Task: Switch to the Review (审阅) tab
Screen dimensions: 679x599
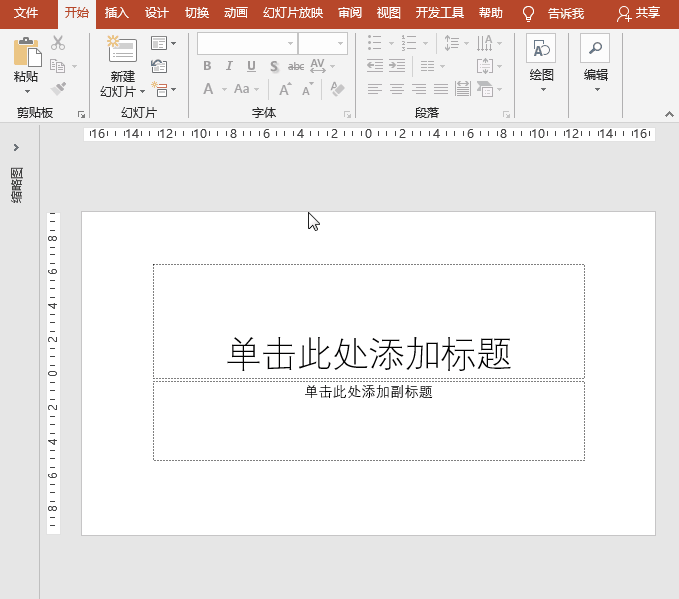Action: tap(350, 13)
